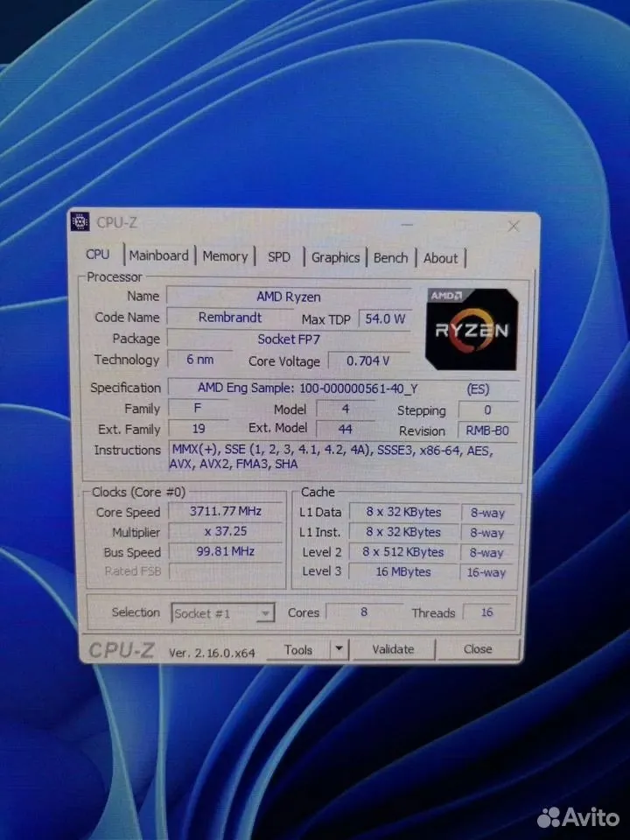
Task: Click the Revision value RMB-B0
Action: (x=487, y=430)
